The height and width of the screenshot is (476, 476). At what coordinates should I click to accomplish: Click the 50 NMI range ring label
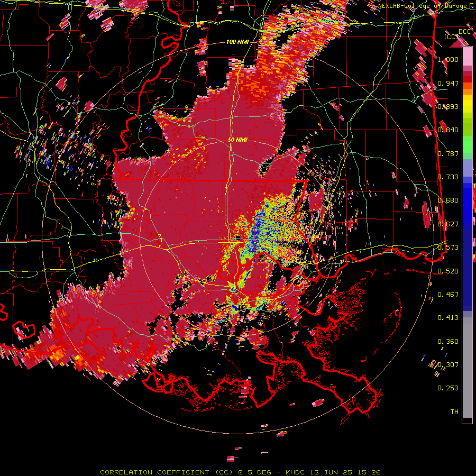[237, 140]
